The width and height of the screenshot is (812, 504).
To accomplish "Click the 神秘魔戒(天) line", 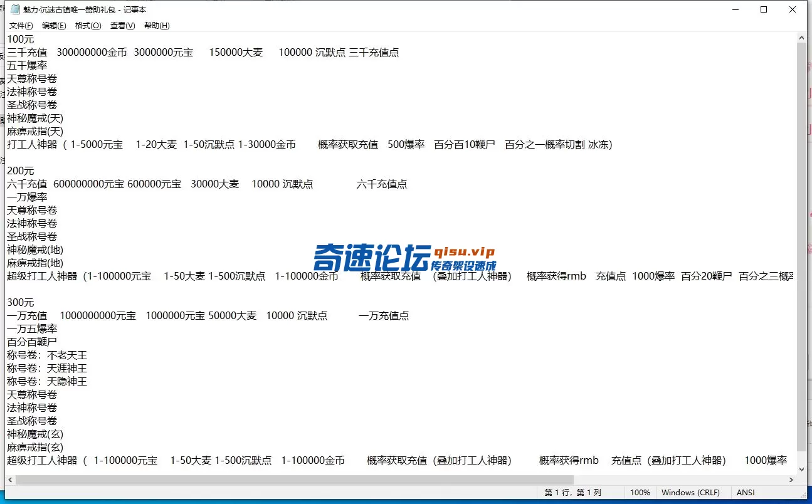I will coord(35,118).
